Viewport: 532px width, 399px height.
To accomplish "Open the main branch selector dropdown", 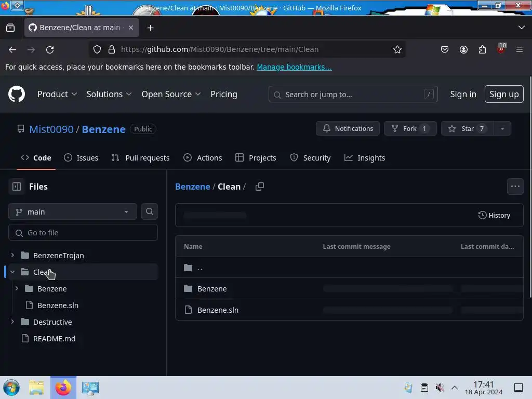I will click(73, 212).
